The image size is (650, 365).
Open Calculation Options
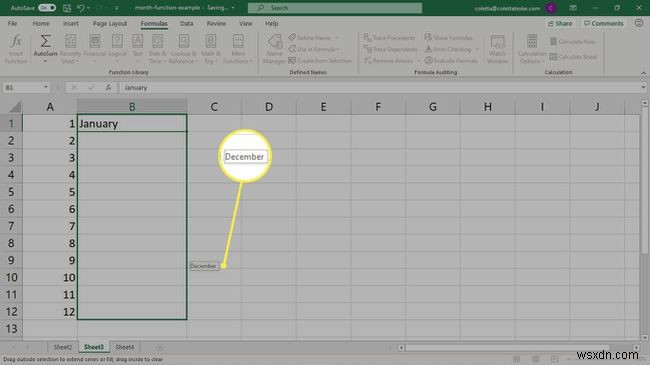532,49
